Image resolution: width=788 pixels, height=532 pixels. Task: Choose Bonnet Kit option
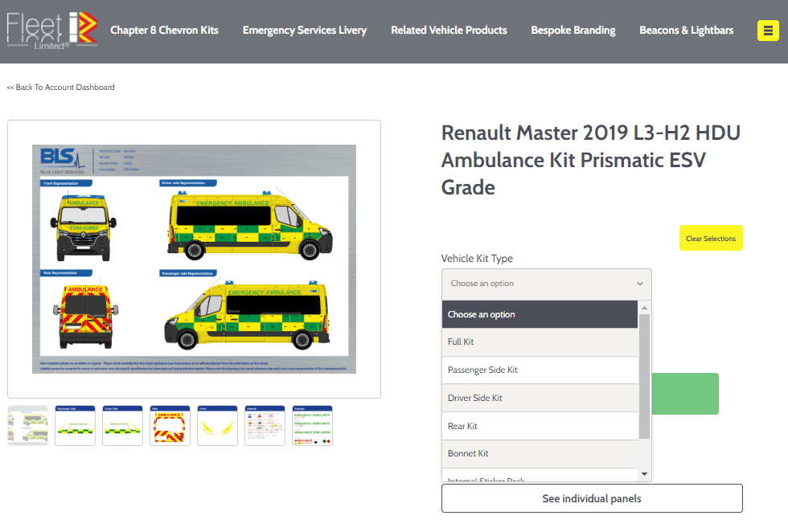pos(540,453)
